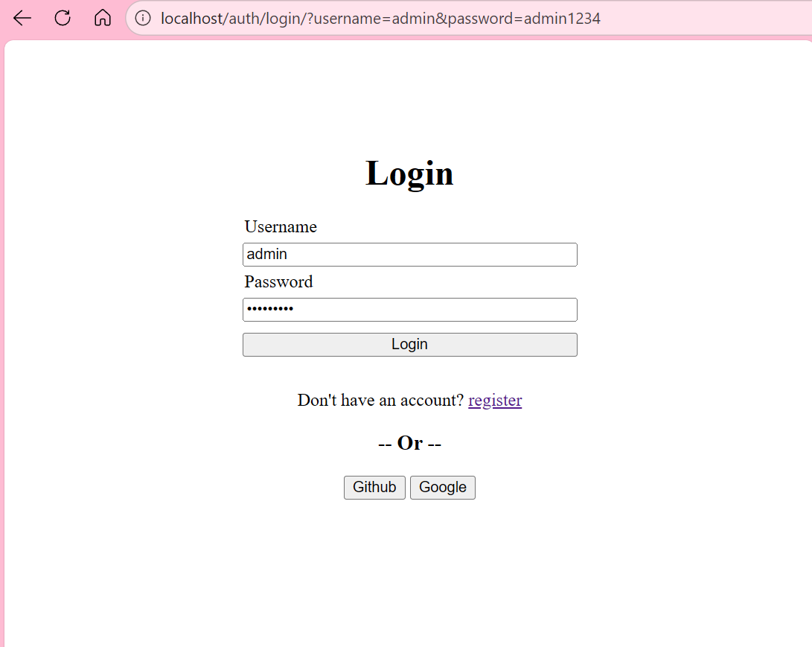Reload the page with the refresh icon

click(63, 19)
